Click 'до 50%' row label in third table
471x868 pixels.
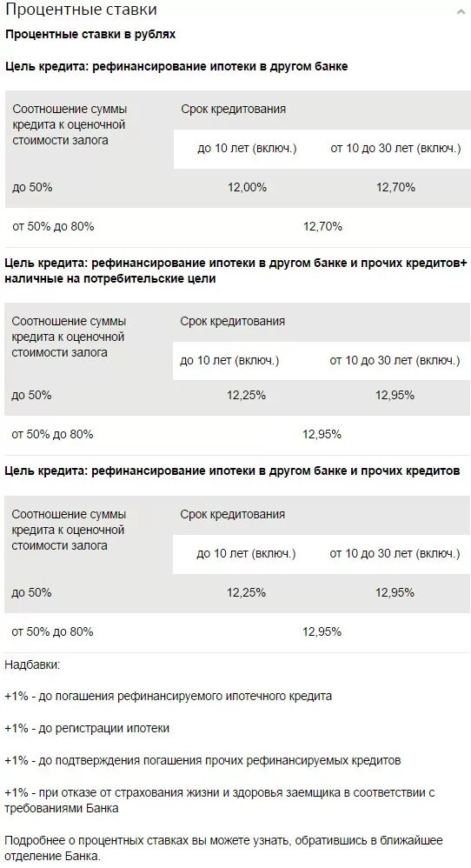(31, 593)
